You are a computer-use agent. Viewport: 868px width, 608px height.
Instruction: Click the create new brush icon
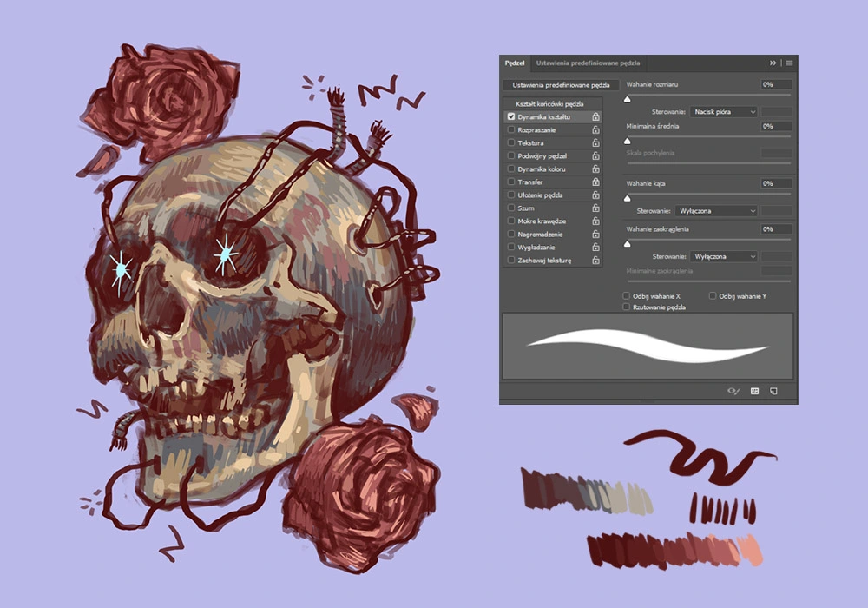click(774, 392)
